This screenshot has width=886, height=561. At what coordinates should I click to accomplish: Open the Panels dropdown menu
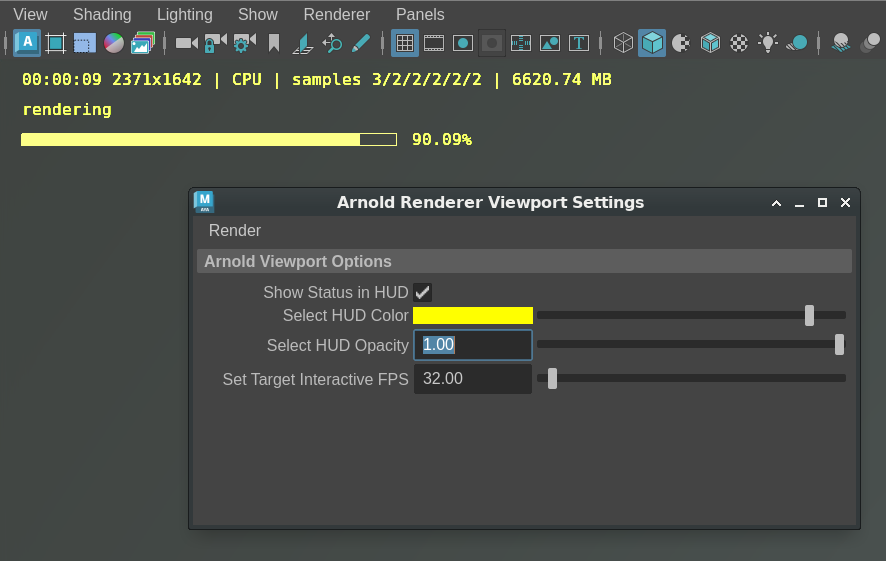420,14
